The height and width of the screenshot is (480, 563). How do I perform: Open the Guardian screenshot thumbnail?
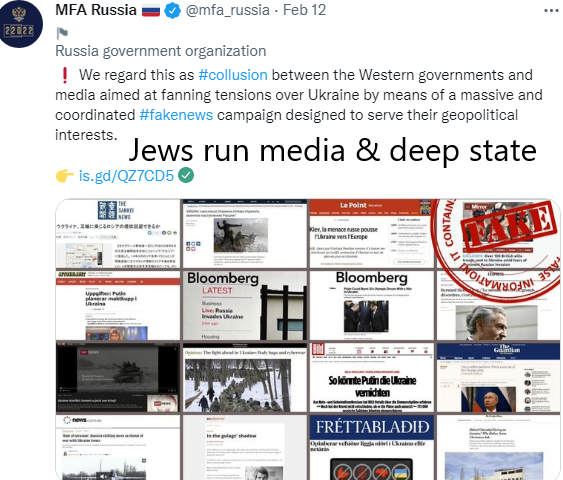(x=498, y=378)
